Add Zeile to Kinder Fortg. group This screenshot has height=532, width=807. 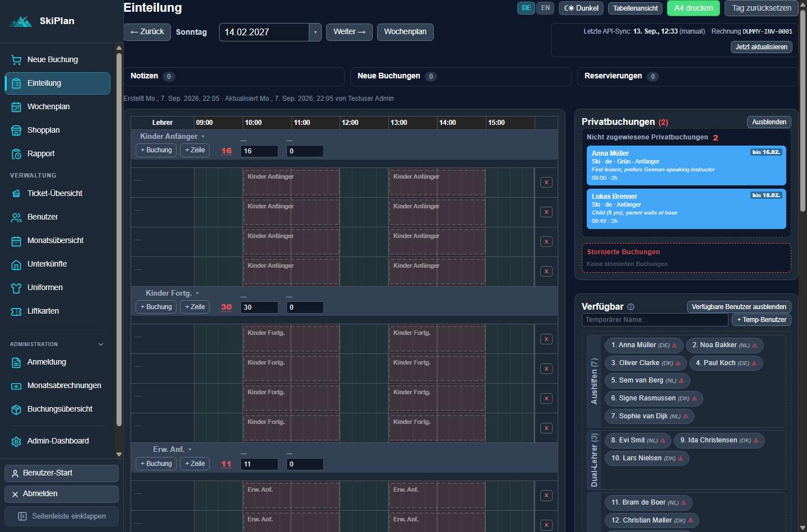click(x=195, y=307)
